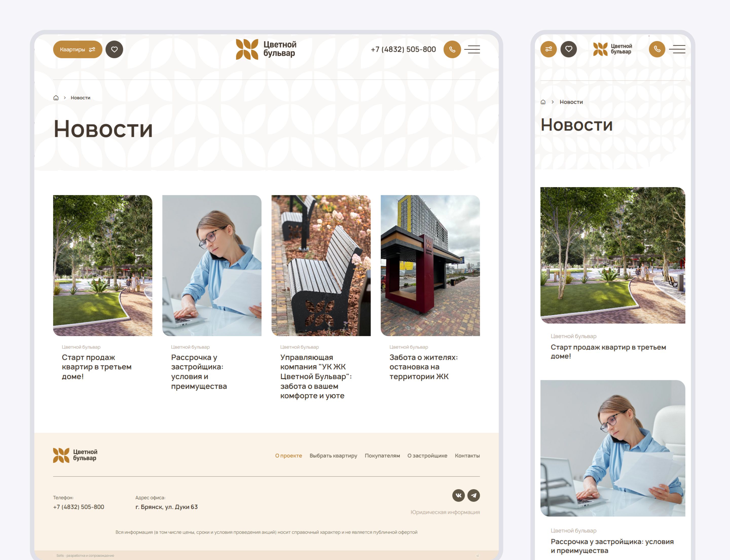This screenshot has width=730, height=560.
Task: Open the hamburger menu in desktop header
Action: [x=472, y=49]
